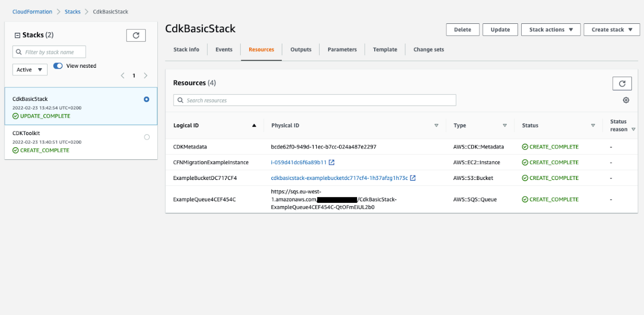Viewport: 644px width, 315px height.
Task: Click AWS::S3::Bucket type cell
Action: coord(473,178)
